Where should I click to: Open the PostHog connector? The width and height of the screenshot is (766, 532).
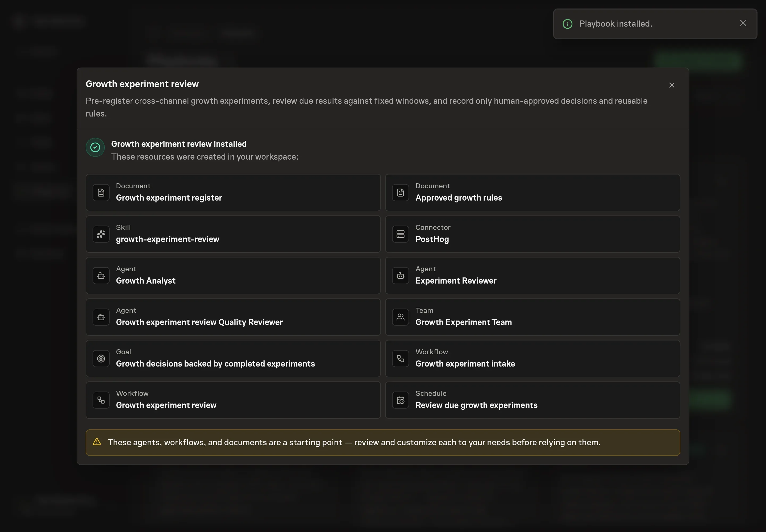click(532, 234)
